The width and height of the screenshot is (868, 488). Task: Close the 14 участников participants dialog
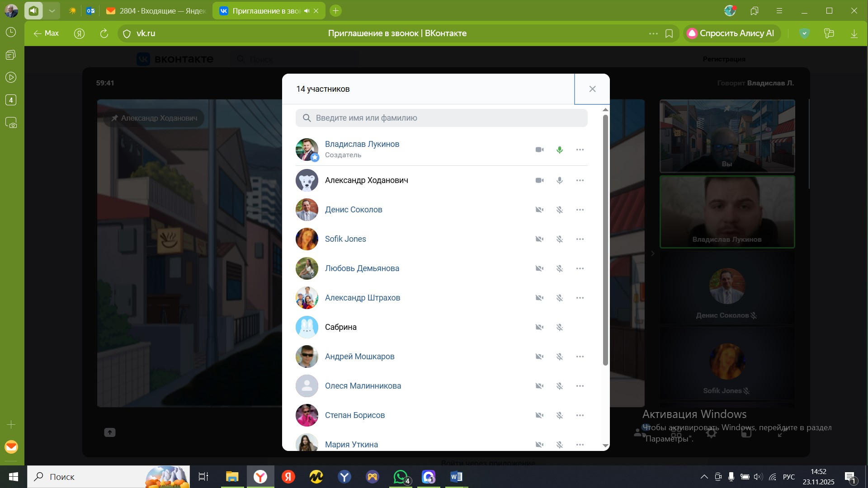(592, 89)
